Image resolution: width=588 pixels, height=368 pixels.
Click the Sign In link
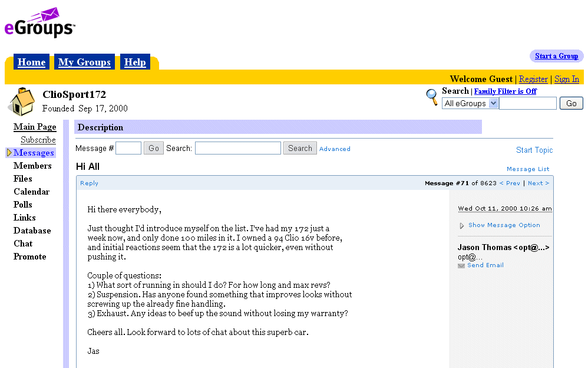[x=567, y=79]
